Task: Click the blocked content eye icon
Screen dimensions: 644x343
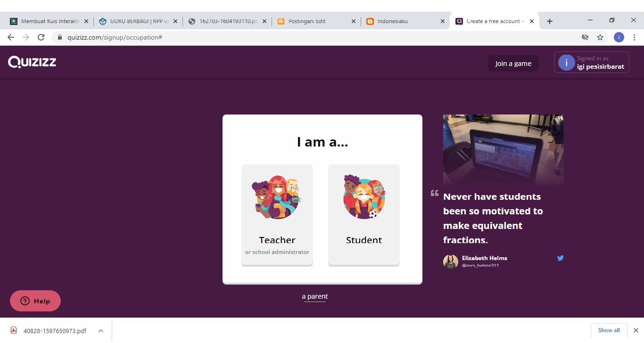Action: (585, 37)
